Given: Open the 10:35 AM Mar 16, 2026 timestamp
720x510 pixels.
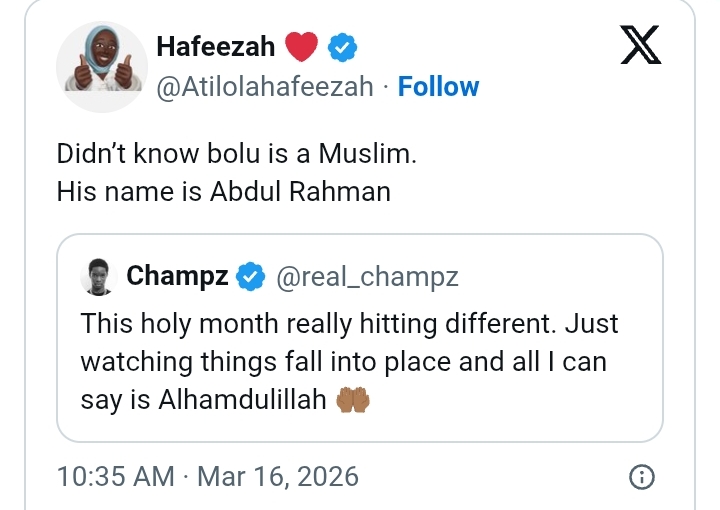Looking at the screenshot, I should click(x=207, y=476).
